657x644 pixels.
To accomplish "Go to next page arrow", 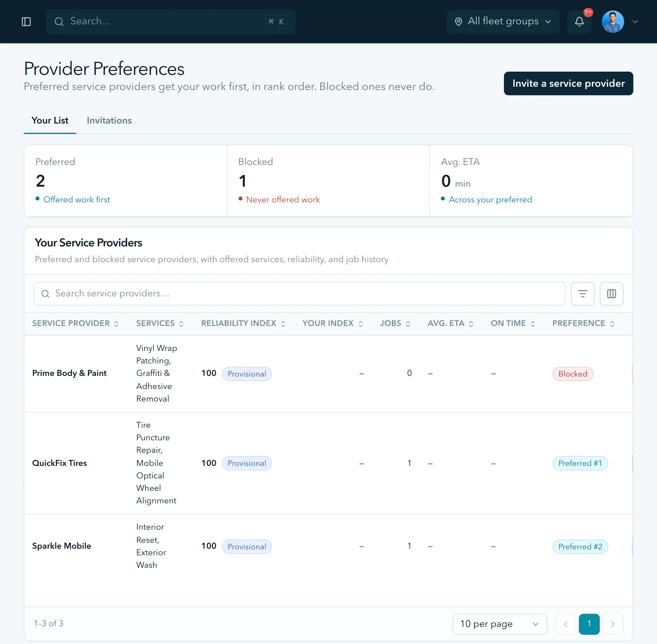I will pyautogui.click(x=613, y=624).
